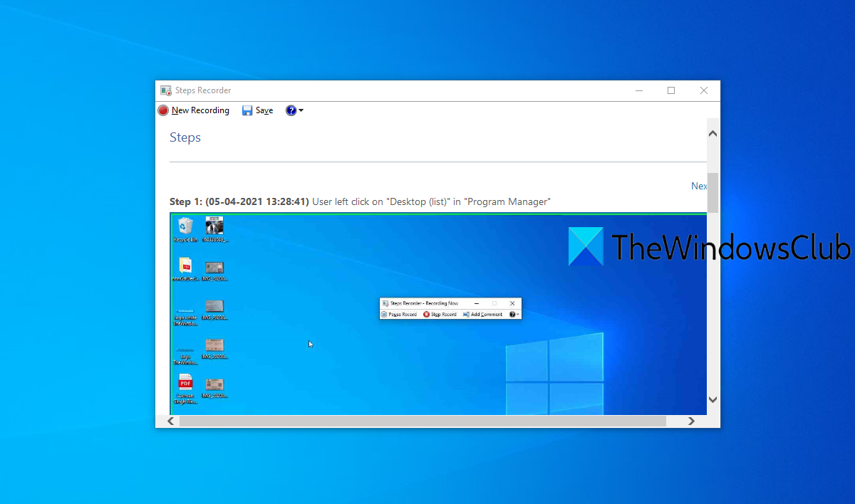Open the blue Help question-mark icon
The image size is (855, 504).
(291, 110)
